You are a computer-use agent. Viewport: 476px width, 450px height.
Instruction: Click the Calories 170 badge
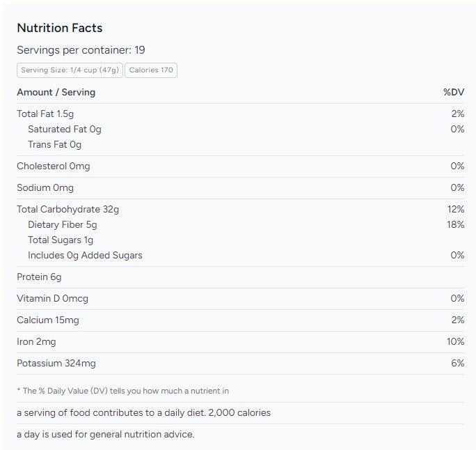152,70
